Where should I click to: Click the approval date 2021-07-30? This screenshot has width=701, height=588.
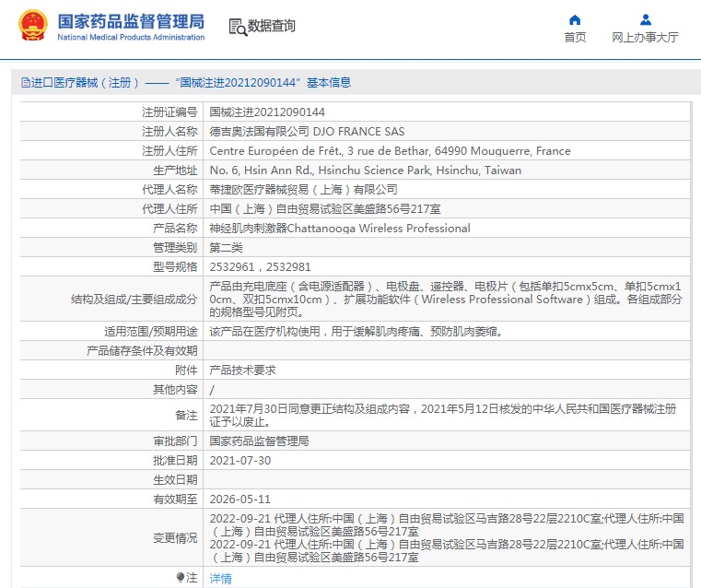click(240, 460)
